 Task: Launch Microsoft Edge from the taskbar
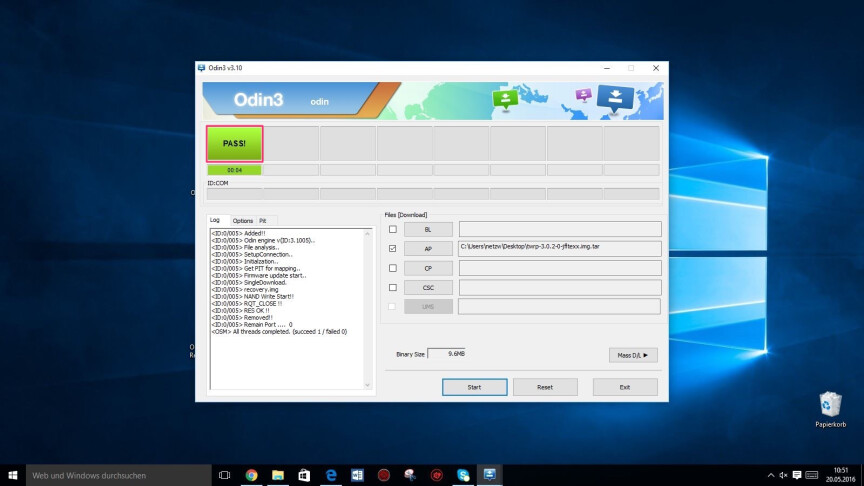click(x=331, y=475)
